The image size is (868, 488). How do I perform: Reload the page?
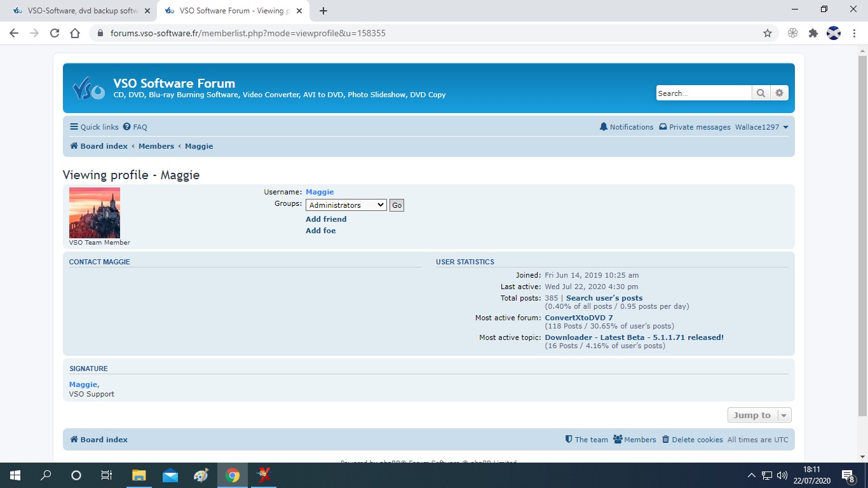55,33
